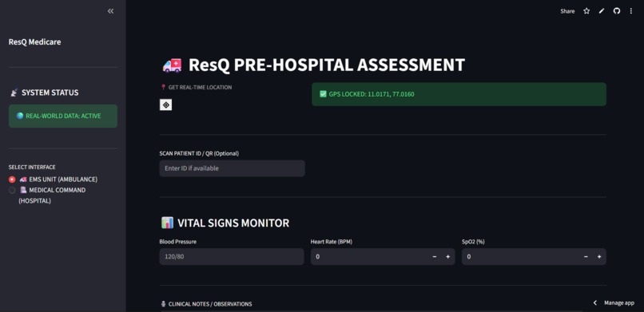Click the SYSTEM STATUS heading
The width and height of the screenshot is (644, 312).
point(50,93)
